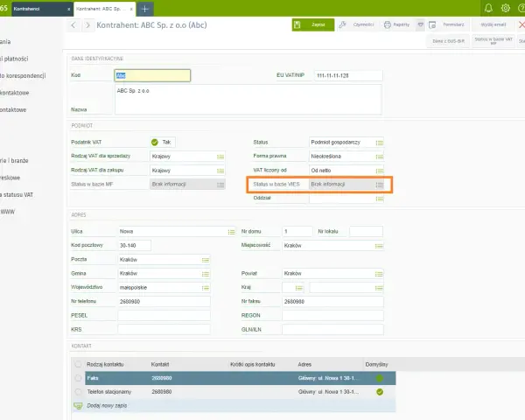Toggle Podatnik VAT Tak checkbox
This screenshot has height=420, width=525.
pyautogui.click(x=154, y=143)
